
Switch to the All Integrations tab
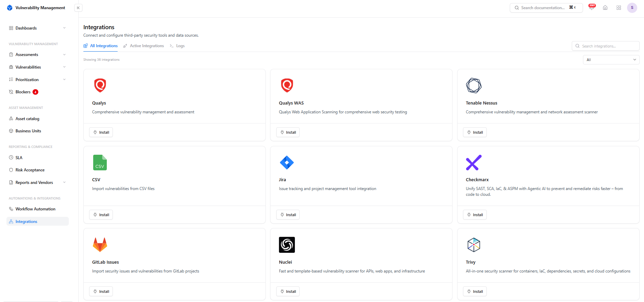[101, 46]
